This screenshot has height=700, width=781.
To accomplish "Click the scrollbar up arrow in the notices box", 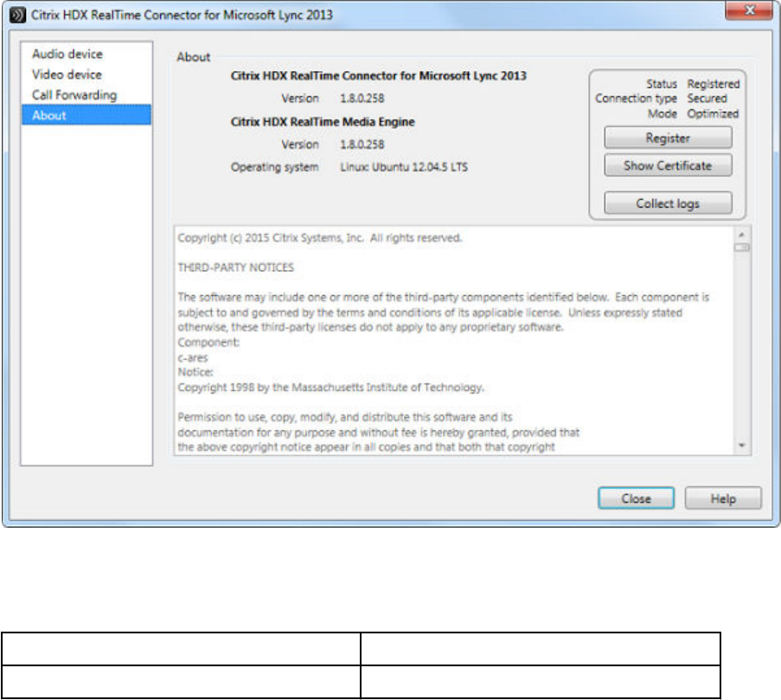I will tap(742, 234).
